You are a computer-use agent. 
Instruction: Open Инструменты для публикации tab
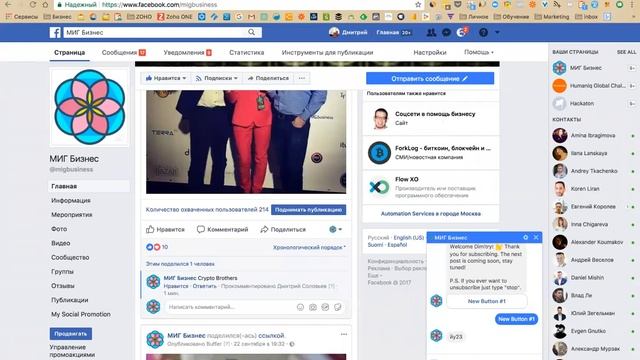coord(327,53)
